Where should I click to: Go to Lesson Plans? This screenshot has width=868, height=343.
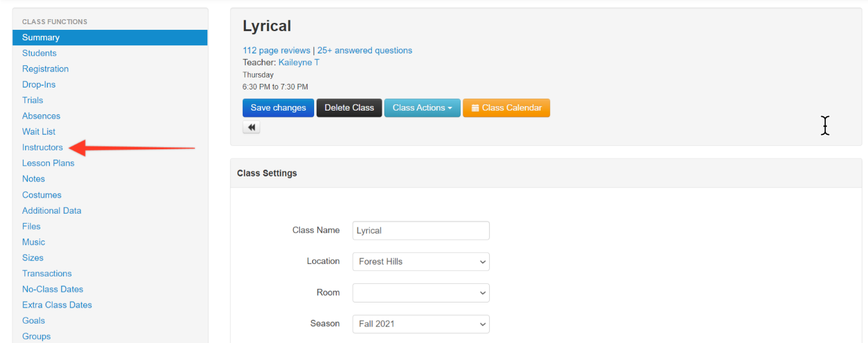(x=48, y=163)
